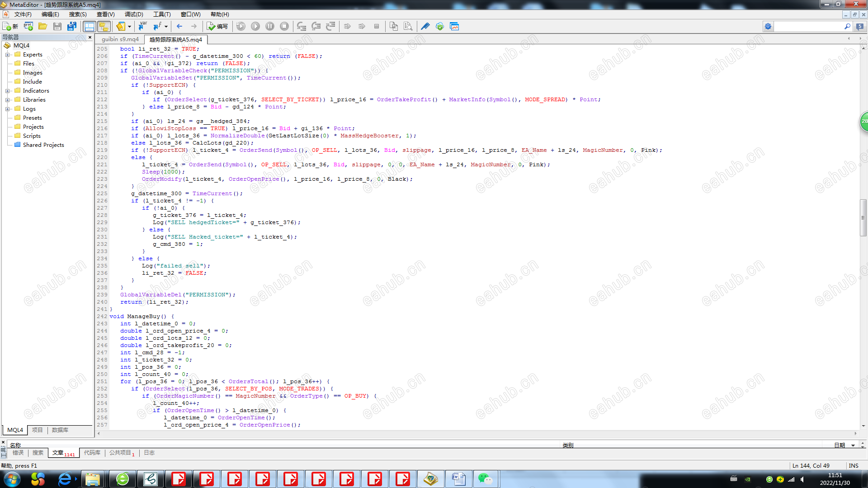Viewport: 868px width, 488px height.
Task: Expand the Indicators folder tree node
Action: (x=7, y=91)
